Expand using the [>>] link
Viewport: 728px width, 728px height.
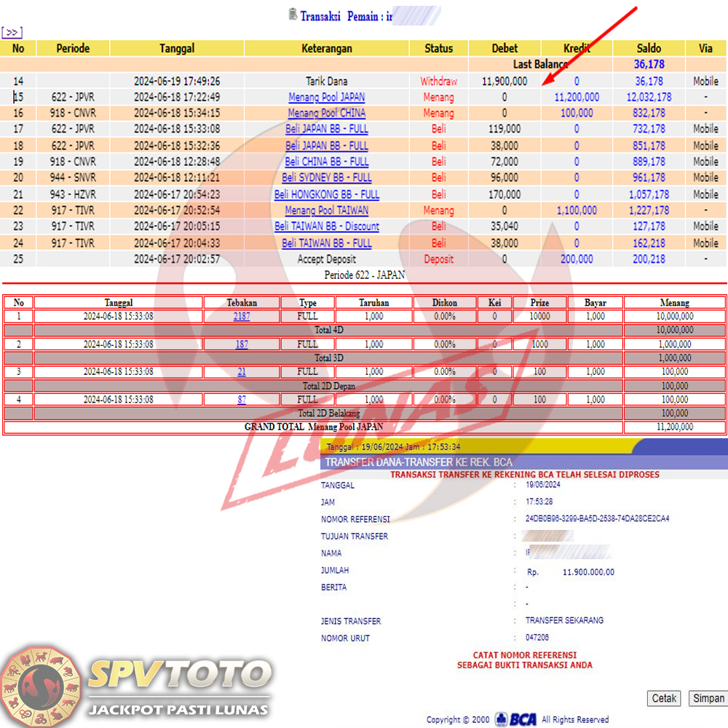[12, 33]
